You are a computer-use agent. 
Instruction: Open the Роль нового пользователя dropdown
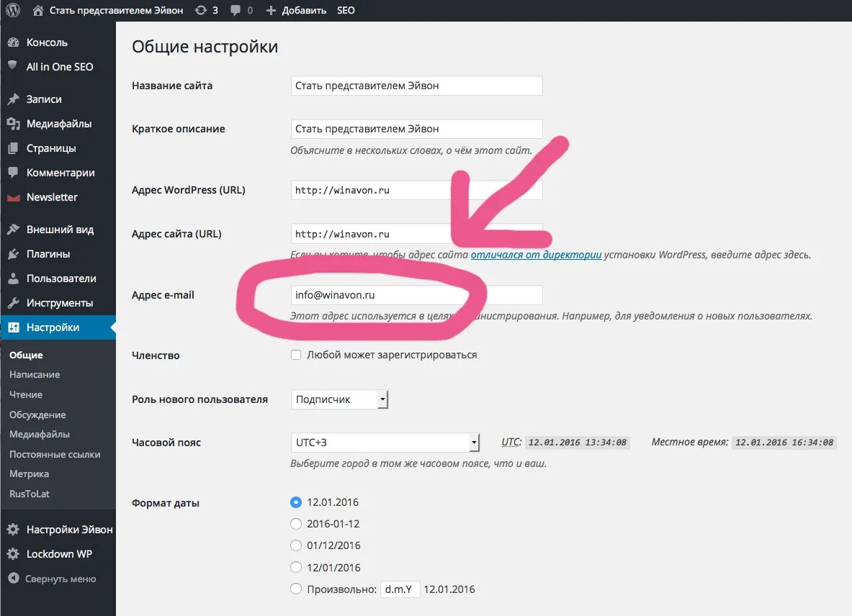tap(339, 399)
